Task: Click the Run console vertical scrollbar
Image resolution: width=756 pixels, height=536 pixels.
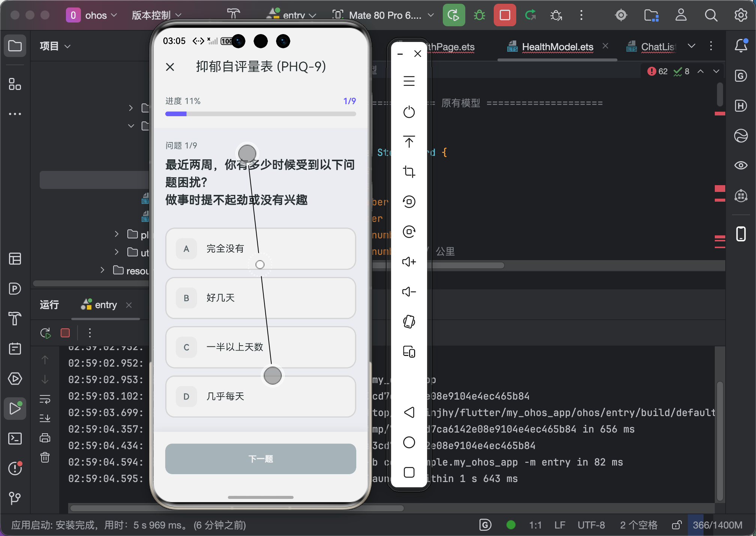Action: [720, 440]
